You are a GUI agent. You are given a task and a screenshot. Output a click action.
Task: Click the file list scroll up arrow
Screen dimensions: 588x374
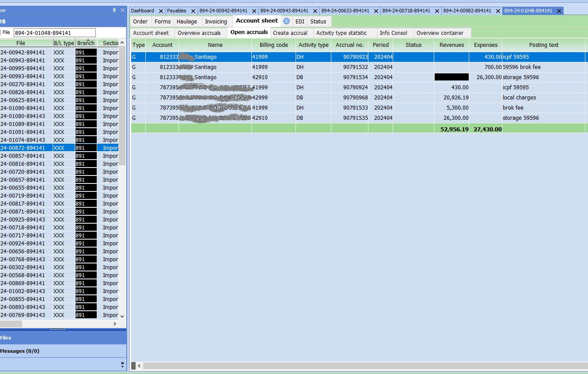[122, 43]
